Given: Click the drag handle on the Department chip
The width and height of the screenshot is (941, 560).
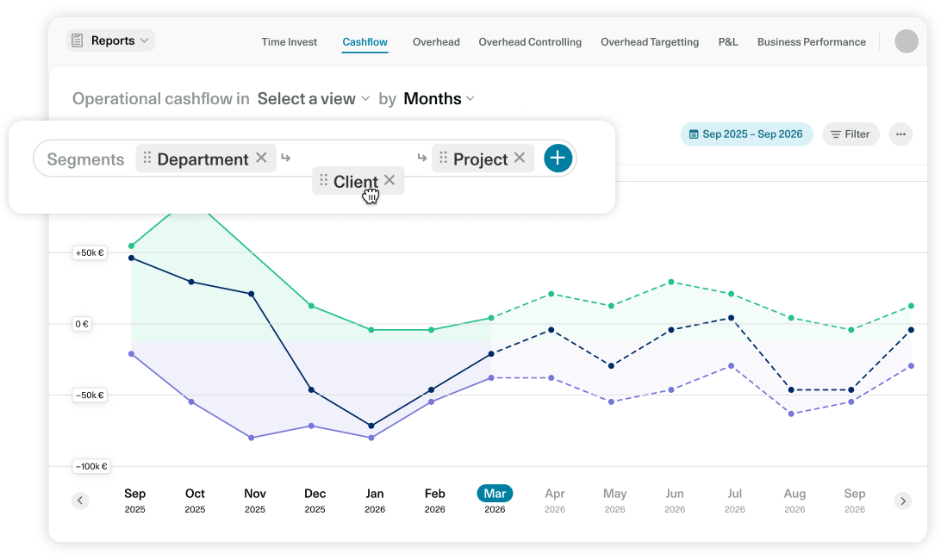Looking at the screenshot, I should point(148,158).
